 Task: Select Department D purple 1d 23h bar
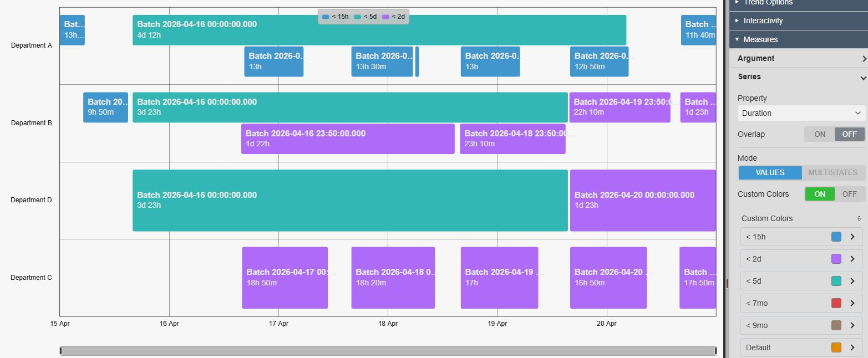643,200
